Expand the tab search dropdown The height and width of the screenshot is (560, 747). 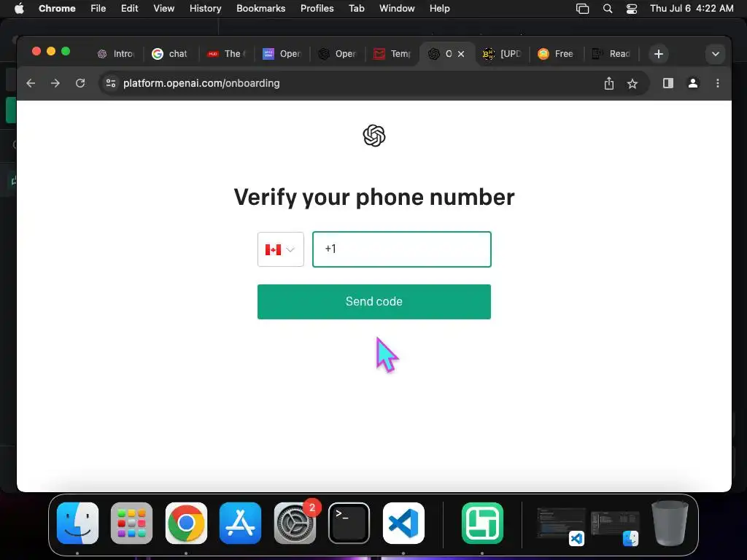[x=715, y=54]
